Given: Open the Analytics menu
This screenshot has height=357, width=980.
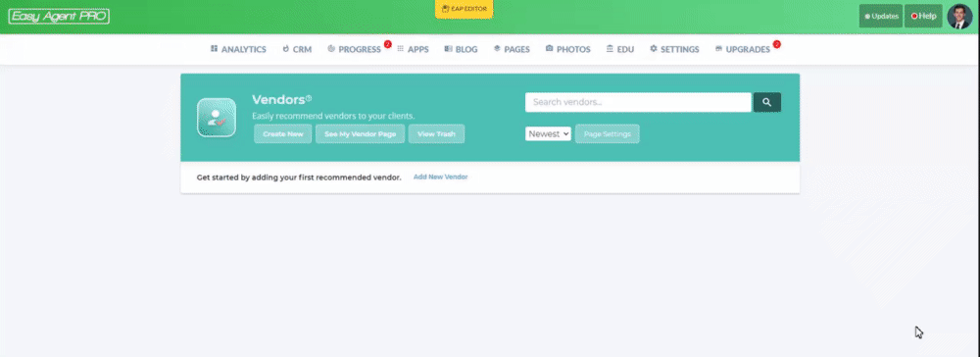Looking at the screenshot, I should (x=238, y=49).
